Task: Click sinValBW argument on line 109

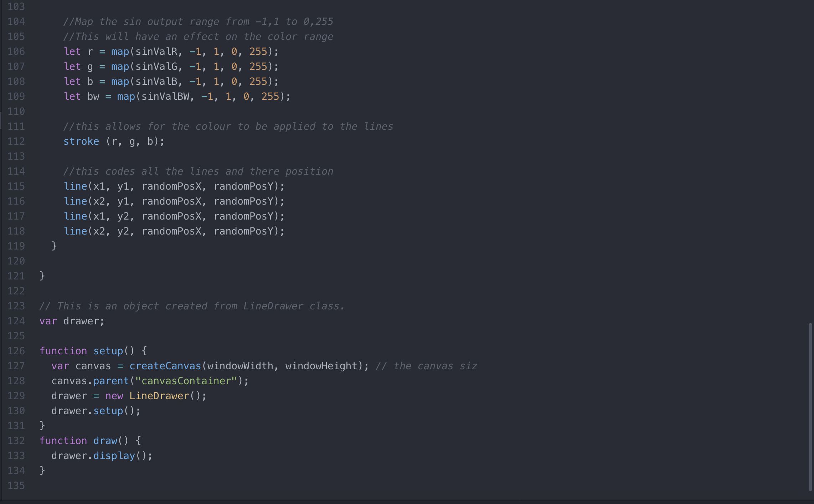Action: [165, 97]
